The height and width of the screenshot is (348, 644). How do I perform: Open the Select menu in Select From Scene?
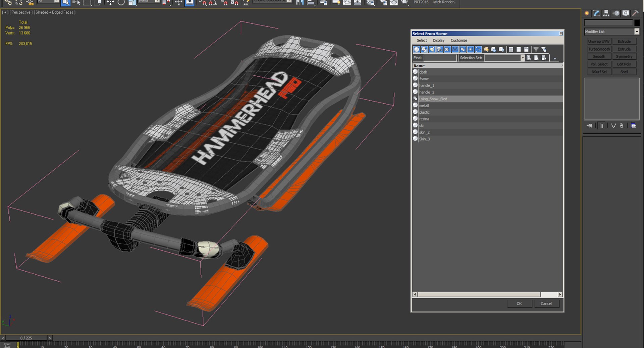click(422, 40)
